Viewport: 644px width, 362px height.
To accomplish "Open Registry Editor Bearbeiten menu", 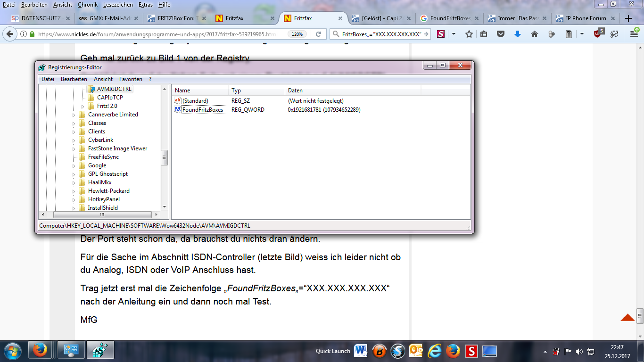I will click(74, 79).
